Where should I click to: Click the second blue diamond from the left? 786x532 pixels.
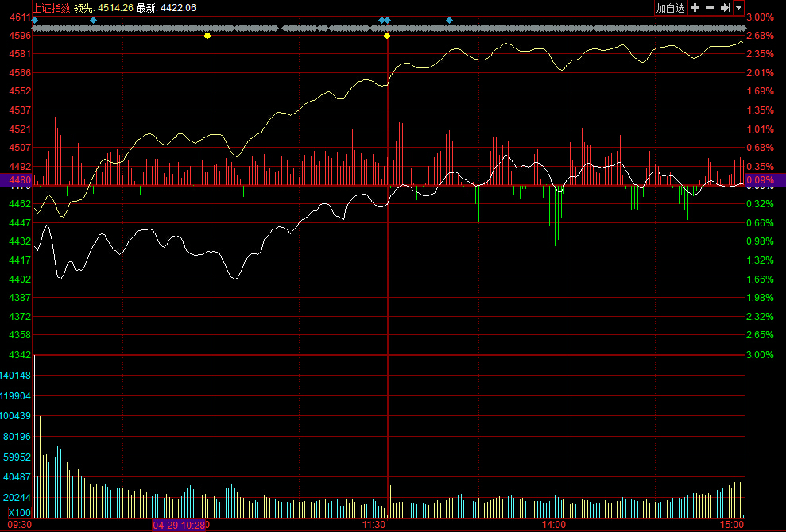tap(93, 20)
